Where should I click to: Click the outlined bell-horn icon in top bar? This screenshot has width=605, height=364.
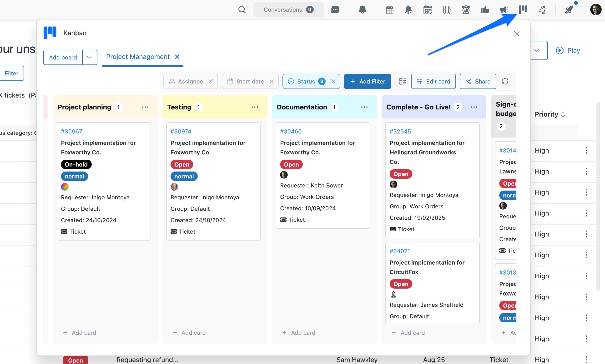click(542, 10)
